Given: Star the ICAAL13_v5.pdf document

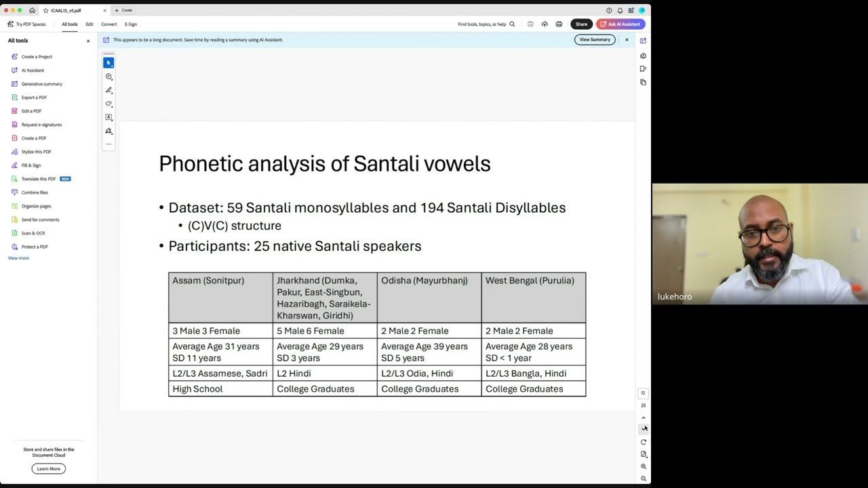Looking at the screenshot, I should [x=46, y=10].
